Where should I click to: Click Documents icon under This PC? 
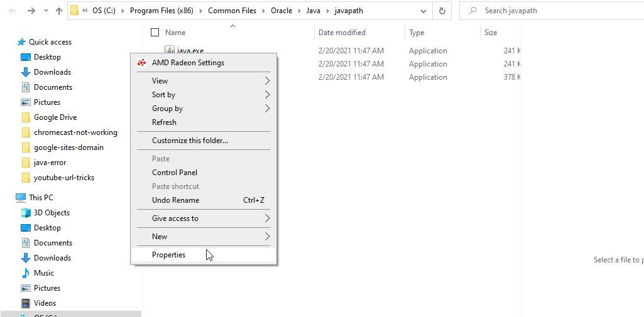pyautogui.click(x=26, y=243)
